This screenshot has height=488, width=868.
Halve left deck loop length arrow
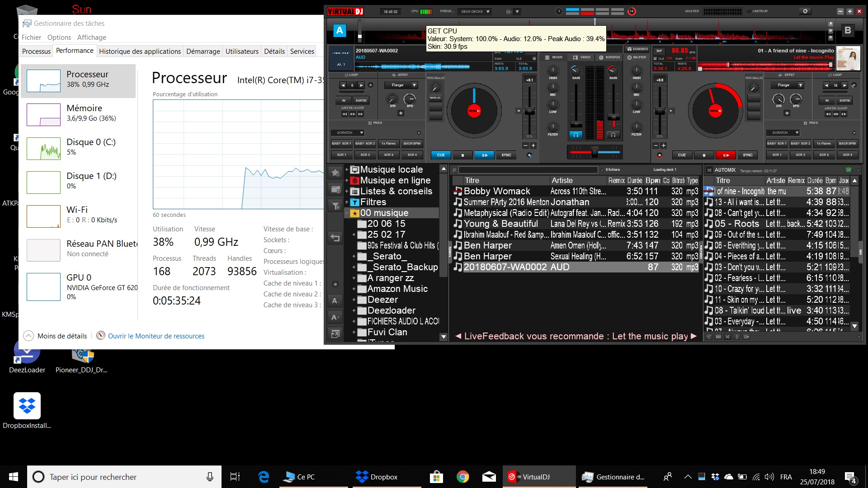pos(343,85)
